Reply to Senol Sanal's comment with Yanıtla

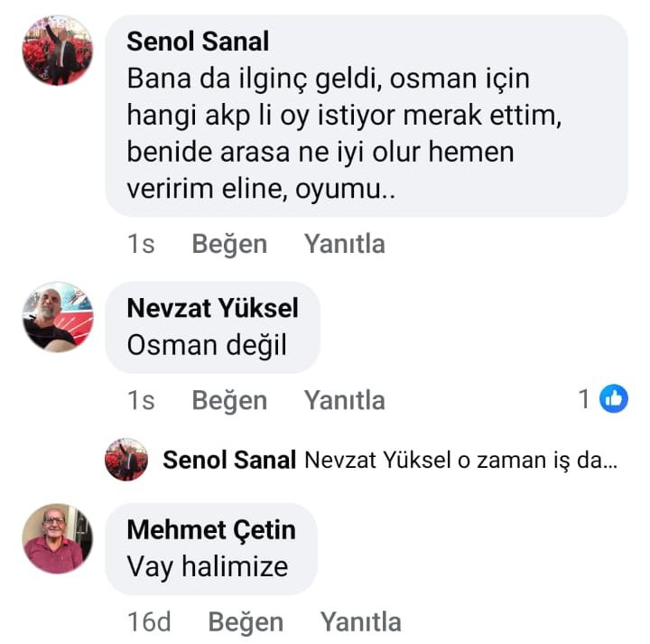pyautogui.click(x=344, y=244)
